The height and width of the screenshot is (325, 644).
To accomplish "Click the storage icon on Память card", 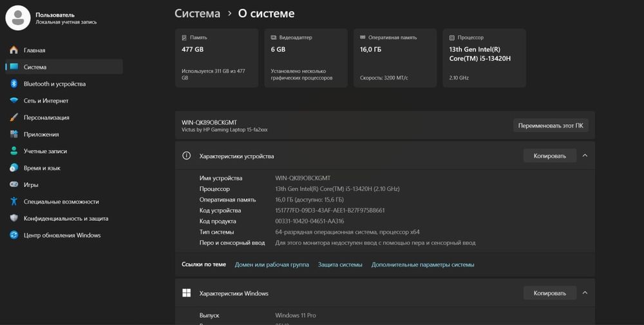I will click(x=184, y=37).
